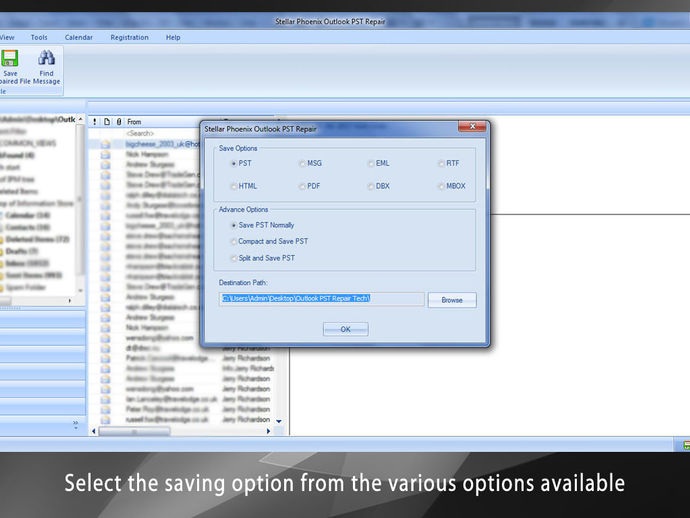This screenshot has width=690, height=518.
Task: Open the Help menu
Action: [x=173, y=37]
